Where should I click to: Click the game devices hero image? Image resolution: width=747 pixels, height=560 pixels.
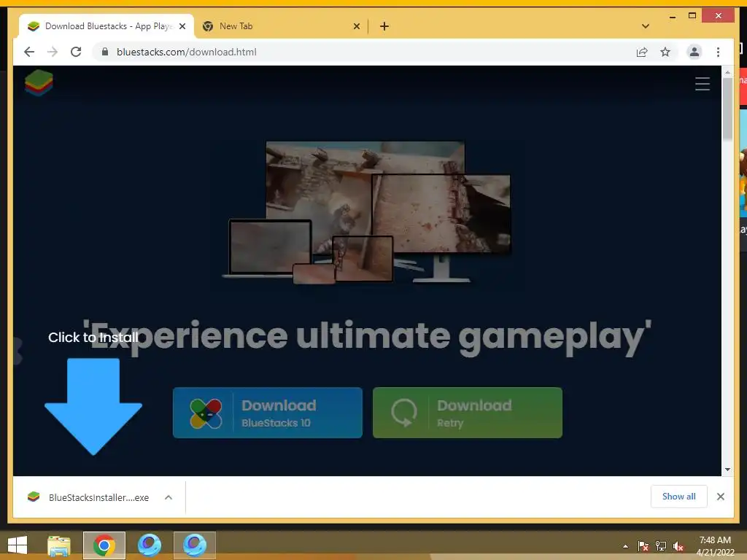tap(367, 212)
